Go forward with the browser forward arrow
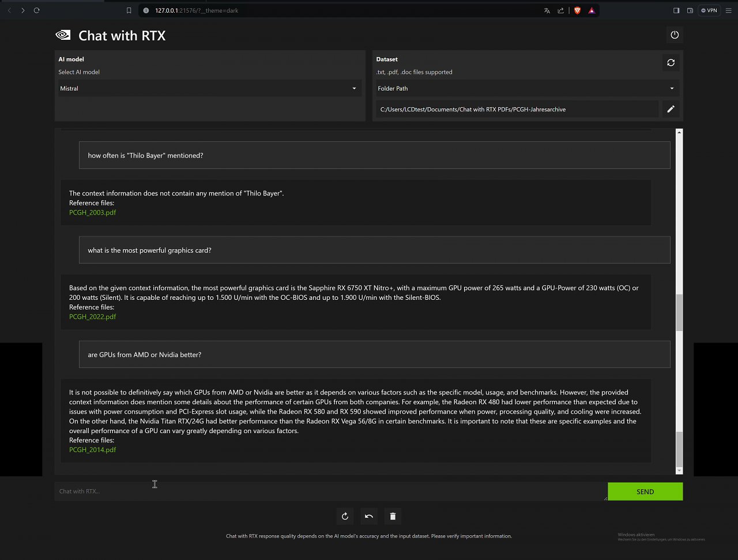The height and width of the screenshot is (560, 738). [x=22, y=10]
